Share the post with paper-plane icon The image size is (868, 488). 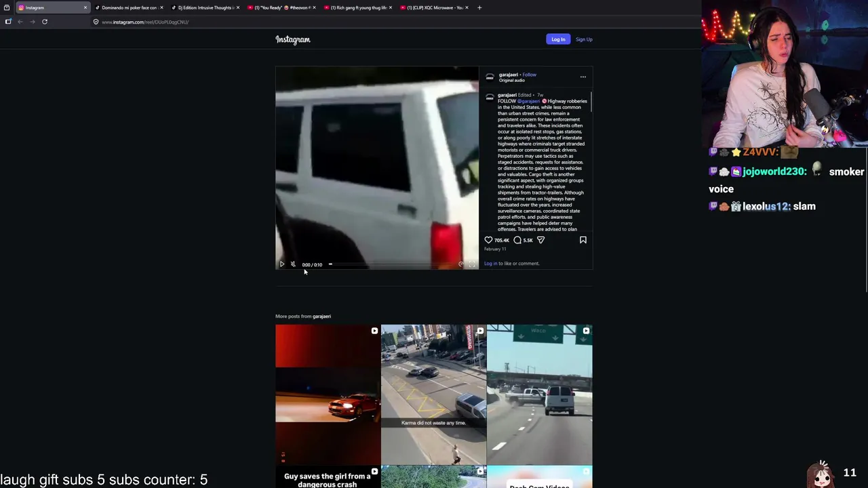540,240
